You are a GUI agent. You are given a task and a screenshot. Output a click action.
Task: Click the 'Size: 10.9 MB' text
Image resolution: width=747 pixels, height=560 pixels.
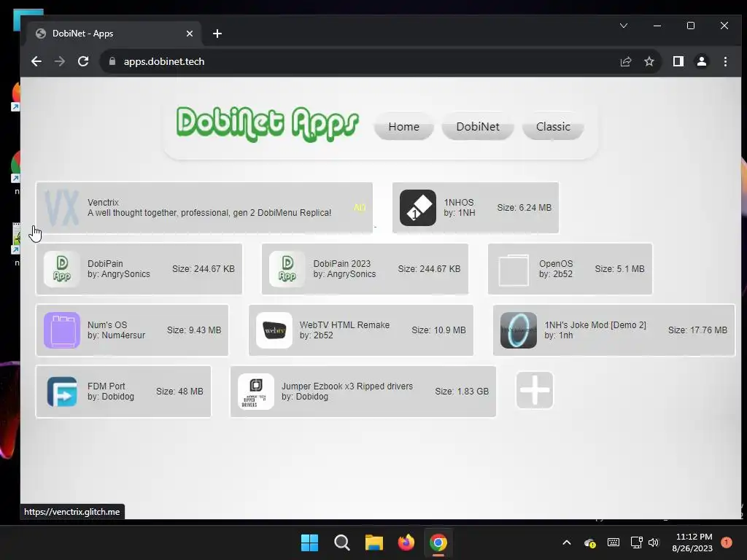(x=438, y=330)
